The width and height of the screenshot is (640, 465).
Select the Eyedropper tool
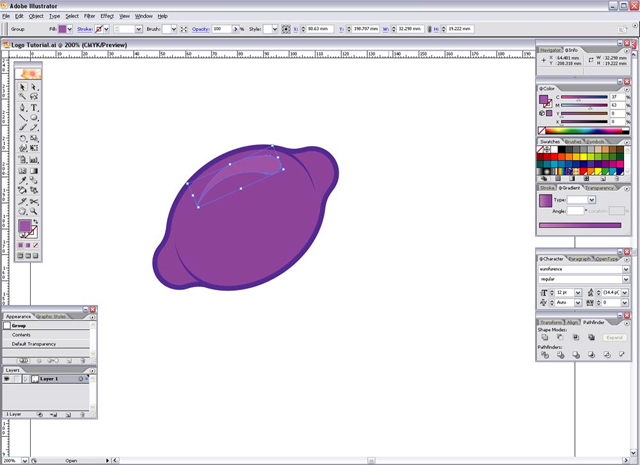point(22,180)
